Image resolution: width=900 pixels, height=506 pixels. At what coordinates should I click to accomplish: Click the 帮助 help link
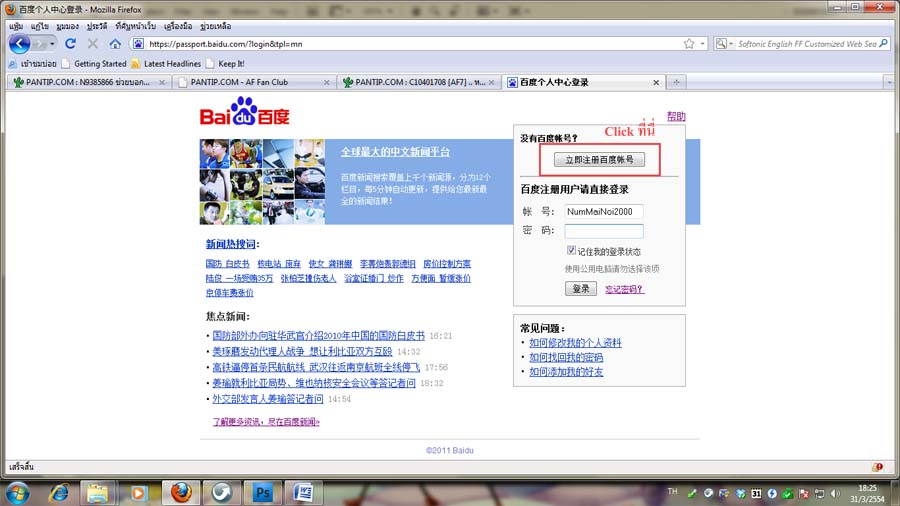coord(676,116)
